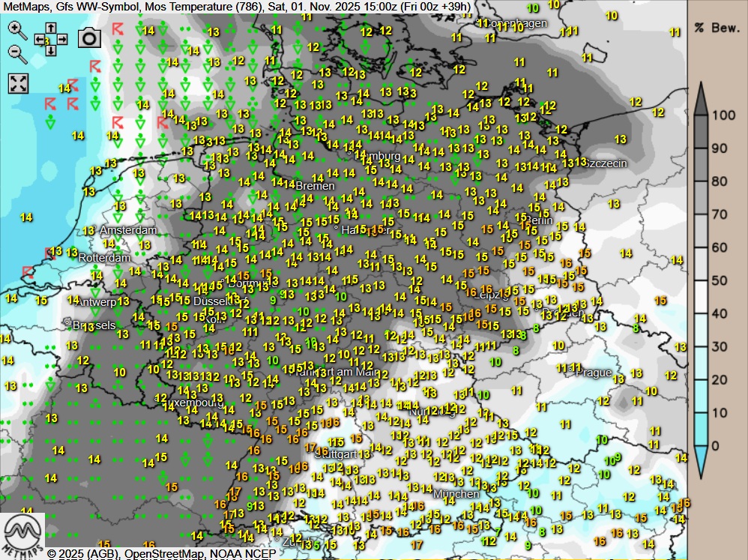Screen dimensions: 748x560
Task: Pan the map up with arrow button
Action: (x=51, y=28)
